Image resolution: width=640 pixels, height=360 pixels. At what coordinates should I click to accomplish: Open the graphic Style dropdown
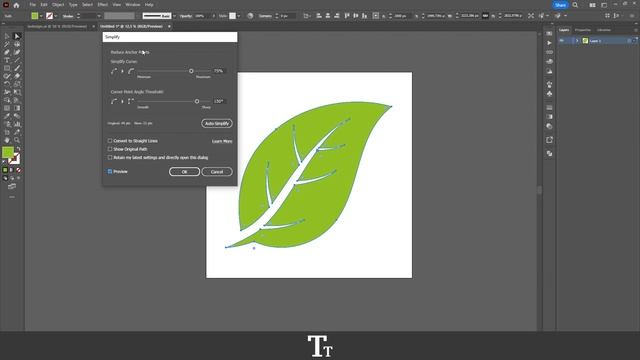pyautogui.click(x=239, y=16)
